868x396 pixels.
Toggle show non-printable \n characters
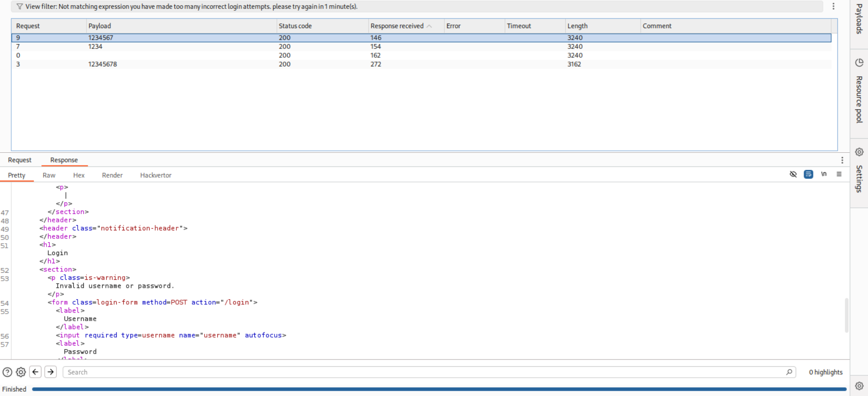(x=824, y=174)
